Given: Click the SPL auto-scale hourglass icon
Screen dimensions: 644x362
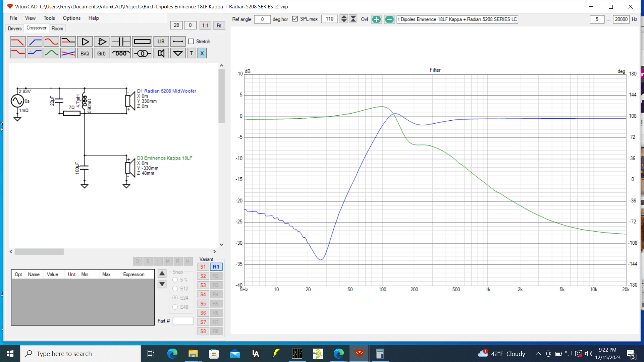Looking at the screenshot, I should [353, 19].
